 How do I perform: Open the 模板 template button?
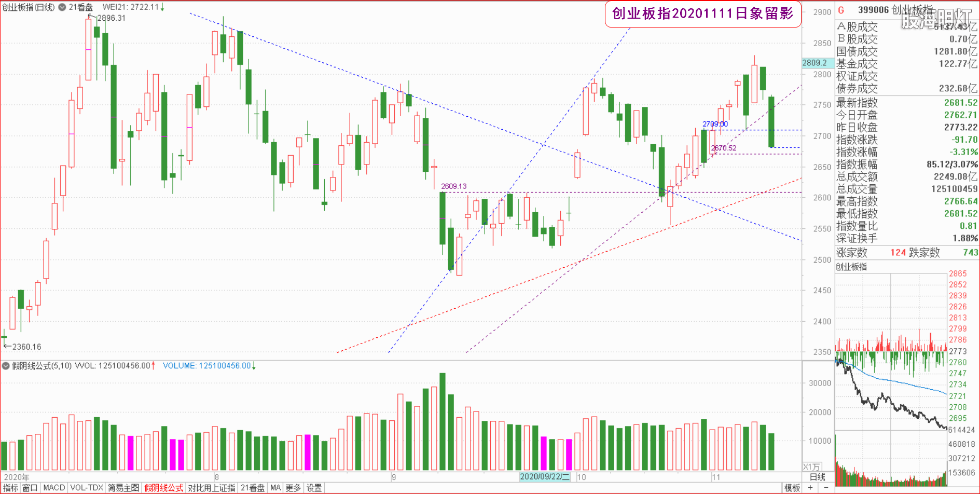point(792,488)
